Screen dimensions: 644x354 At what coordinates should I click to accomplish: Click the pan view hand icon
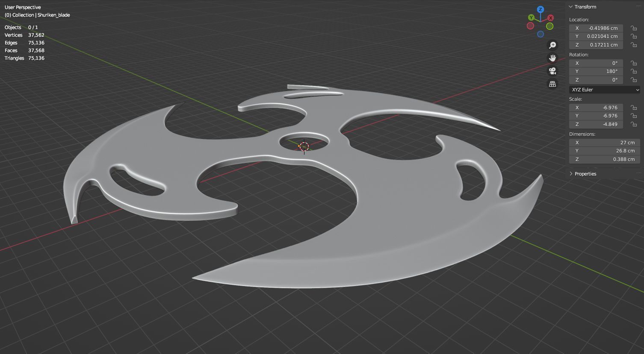tap(552, 58)
